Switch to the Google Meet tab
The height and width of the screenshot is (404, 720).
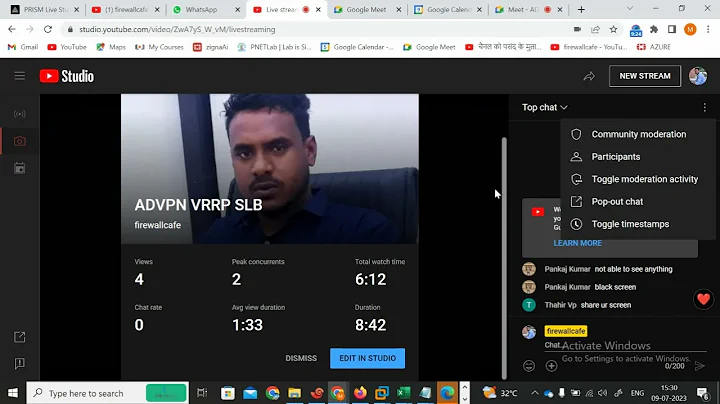[366, 9]
